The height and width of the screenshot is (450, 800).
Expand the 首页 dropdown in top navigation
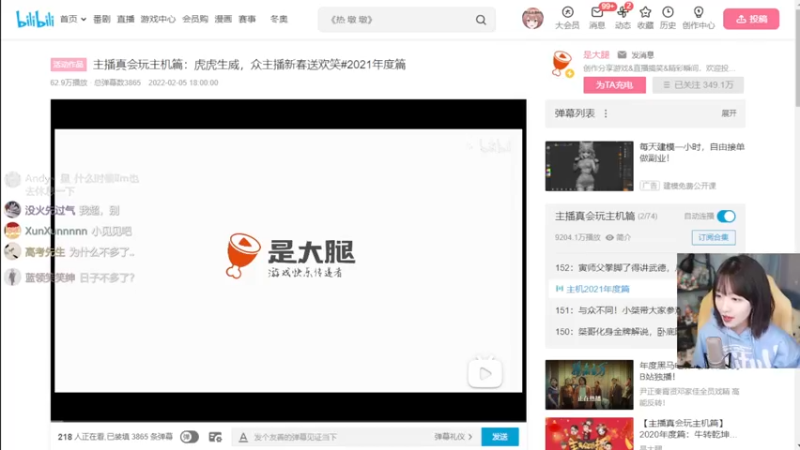coord(73,19)
